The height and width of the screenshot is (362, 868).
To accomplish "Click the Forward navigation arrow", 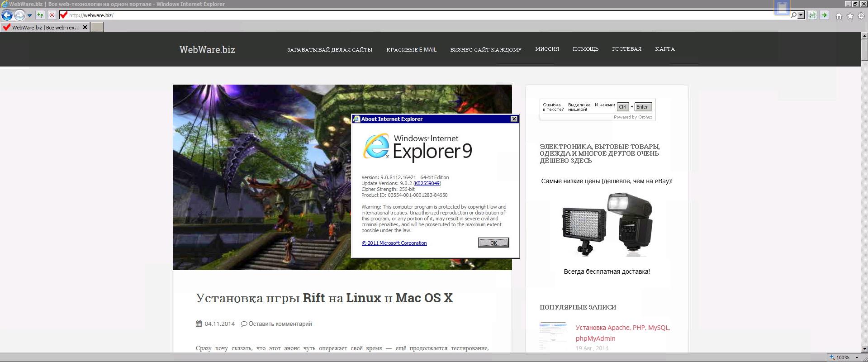I will [x=19, y=15].
